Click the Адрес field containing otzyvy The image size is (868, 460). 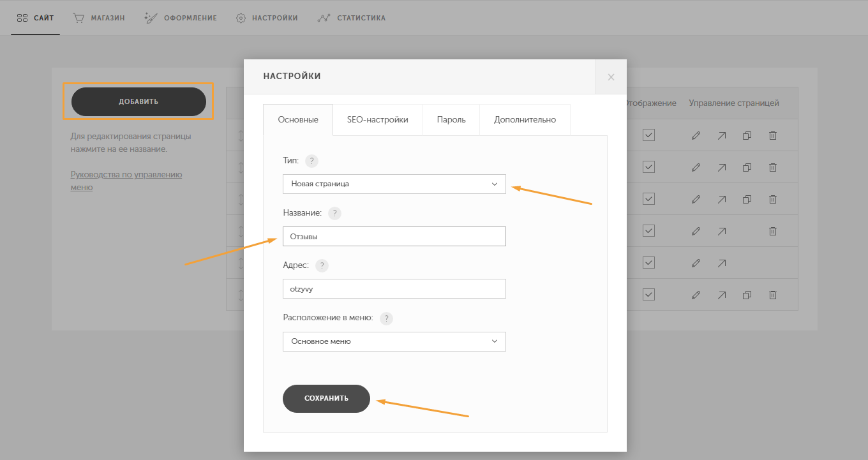(394, 288)
